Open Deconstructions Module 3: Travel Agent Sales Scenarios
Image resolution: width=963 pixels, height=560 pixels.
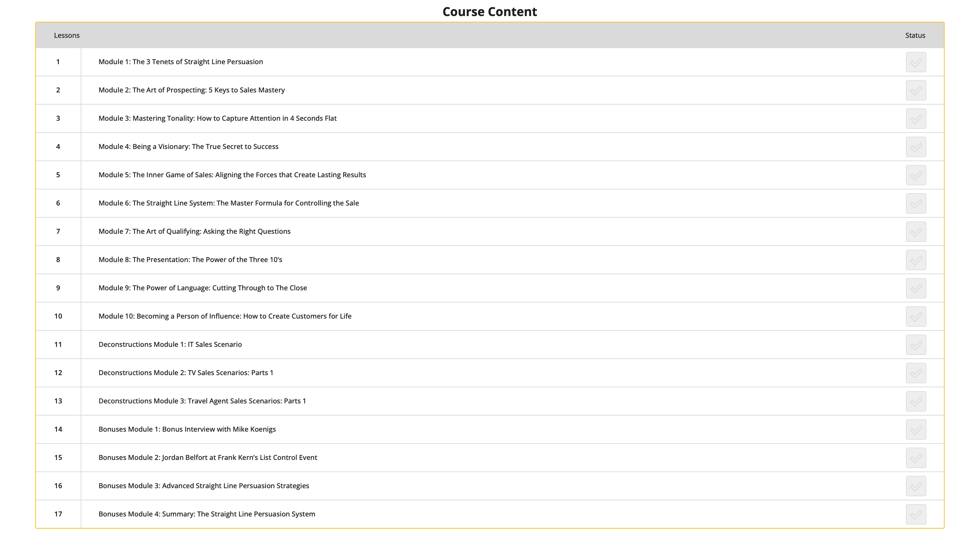(x=202, y=401)
